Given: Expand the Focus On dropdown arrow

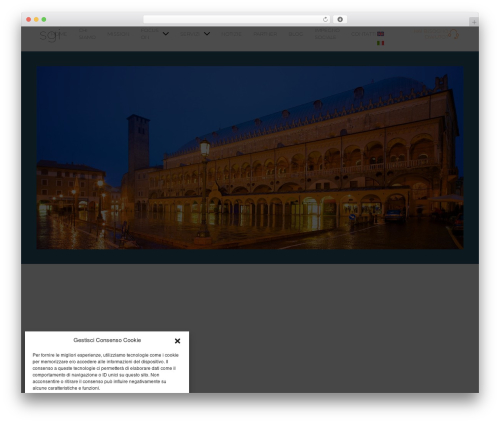Looking at the screenshot, I should pos(165,34).
